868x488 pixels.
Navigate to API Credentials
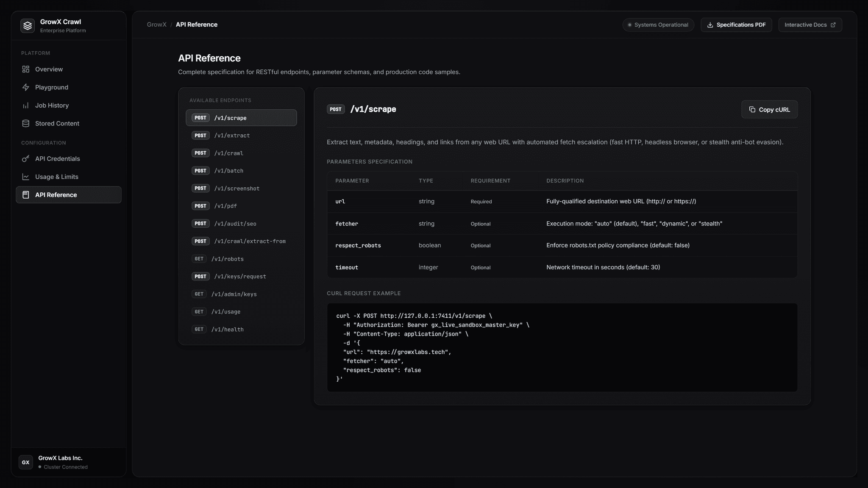click(x=69, y=158)
